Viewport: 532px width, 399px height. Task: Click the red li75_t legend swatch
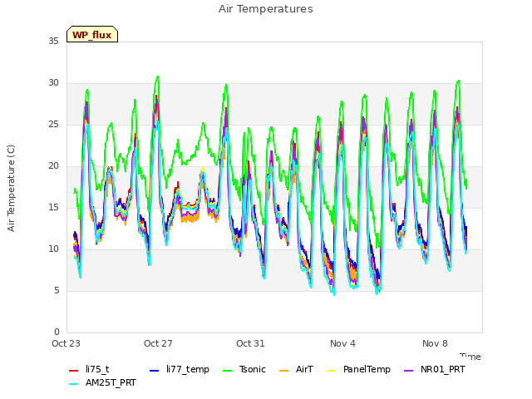[x=74, y=370]
